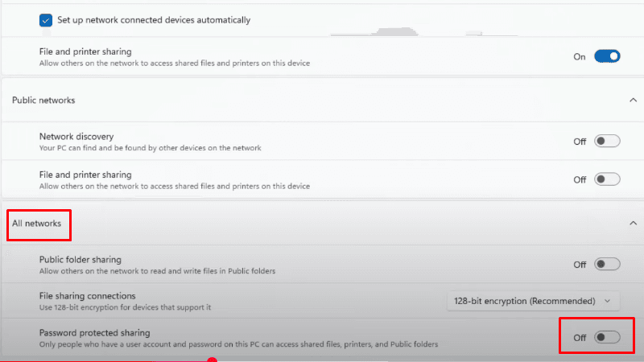This screenshot has width=644, height=362.
Task: Turn on Public folder sharing toggle
Action: (607, 264)
